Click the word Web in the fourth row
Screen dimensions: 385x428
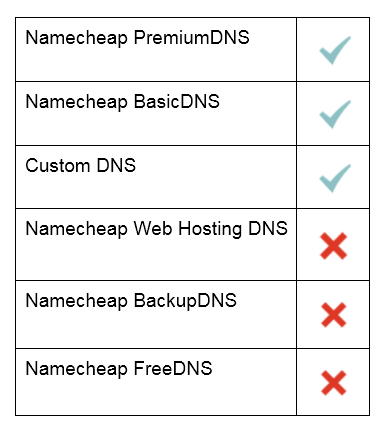(153, 229)
